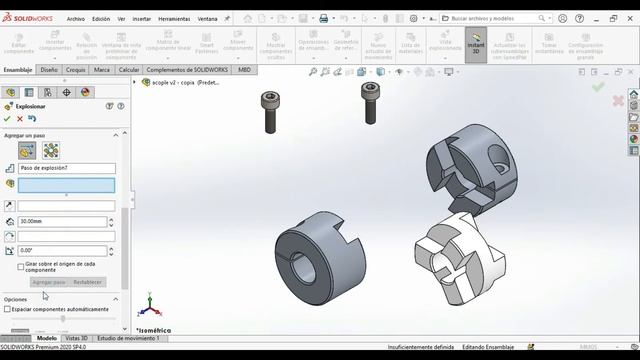Switch to the Croquis tab
The width and height of the screenshot is (640, 360).
pyautogui.click(x=76, y=70)
